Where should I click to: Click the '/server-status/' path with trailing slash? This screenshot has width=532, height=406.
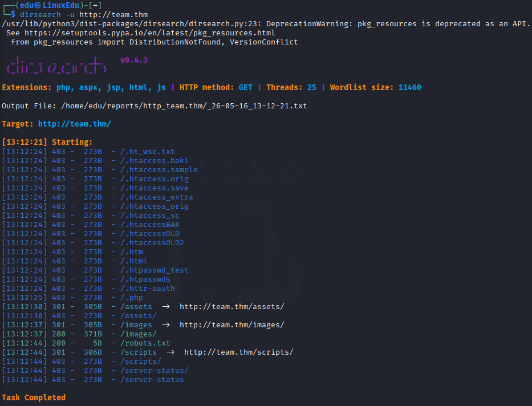155,371
